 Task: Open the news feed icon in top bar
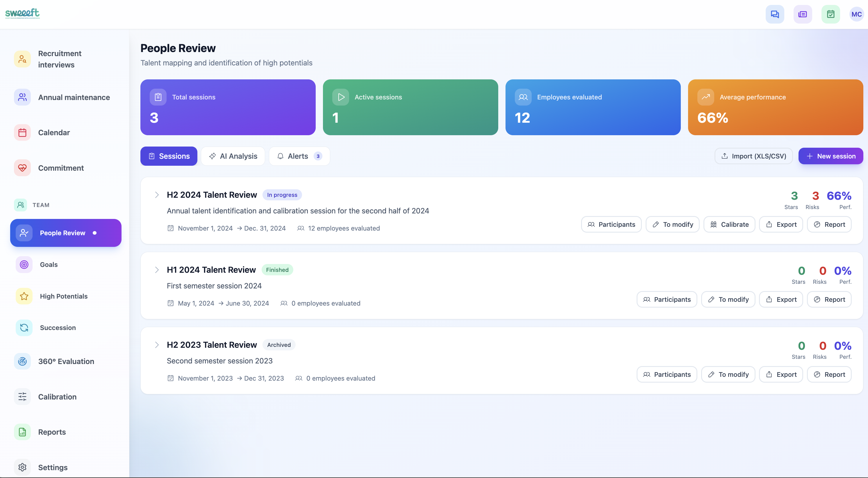(803, 14)
